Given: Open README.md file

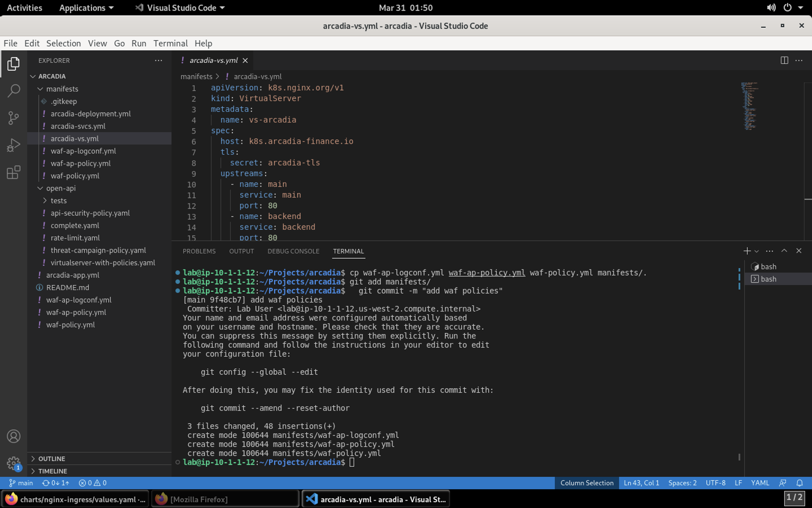Looking at the screenshot, I should click(67, 288).
